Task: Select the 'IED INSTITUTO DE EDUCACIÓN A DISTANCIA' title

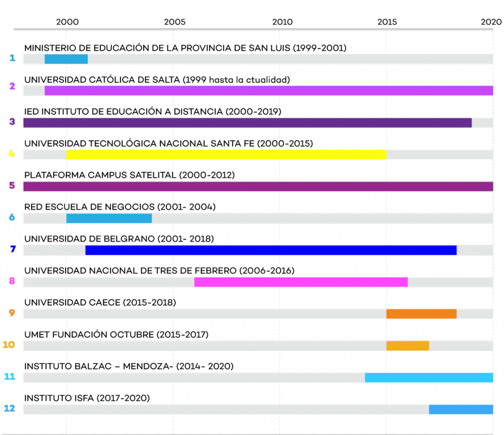Action: 124,112
